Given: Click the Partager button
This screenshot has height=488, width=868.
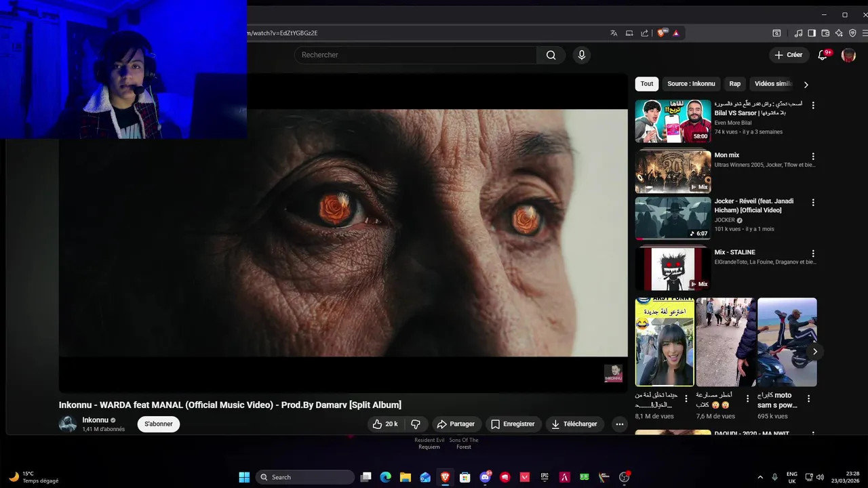Looking at the screenshot, I should pyautogui.click(x=456, y=424).
